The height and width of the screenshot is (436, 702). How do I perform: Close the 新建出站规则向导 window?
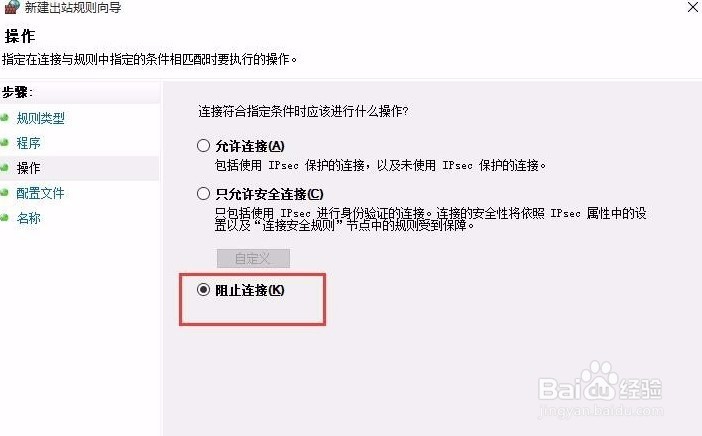693,7
